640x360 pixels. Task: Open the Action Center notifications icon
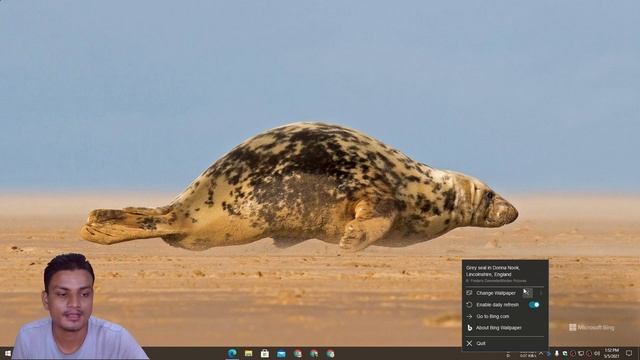point(629,353)
